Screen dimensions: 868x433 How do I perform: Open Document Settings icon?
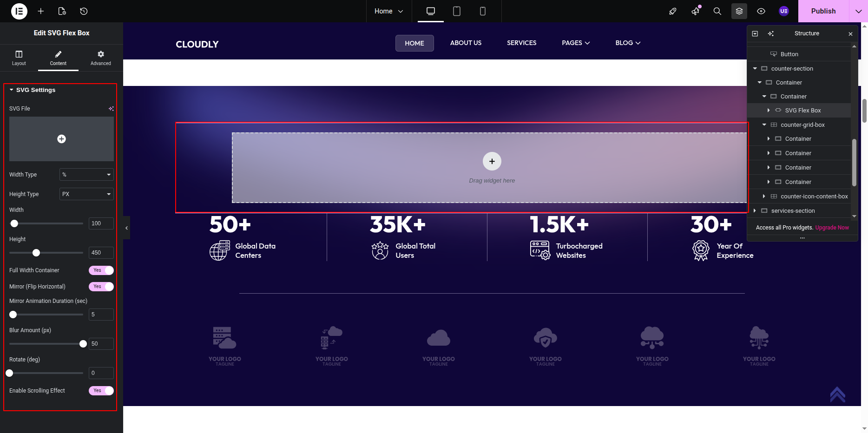[x=62, y=11]
